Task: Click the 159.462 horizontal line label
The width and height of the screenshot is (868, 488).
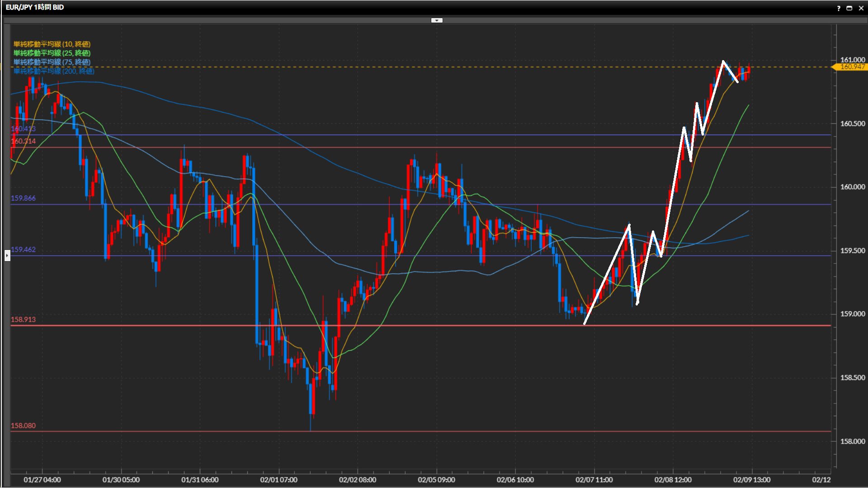Action: pos(23,249)
